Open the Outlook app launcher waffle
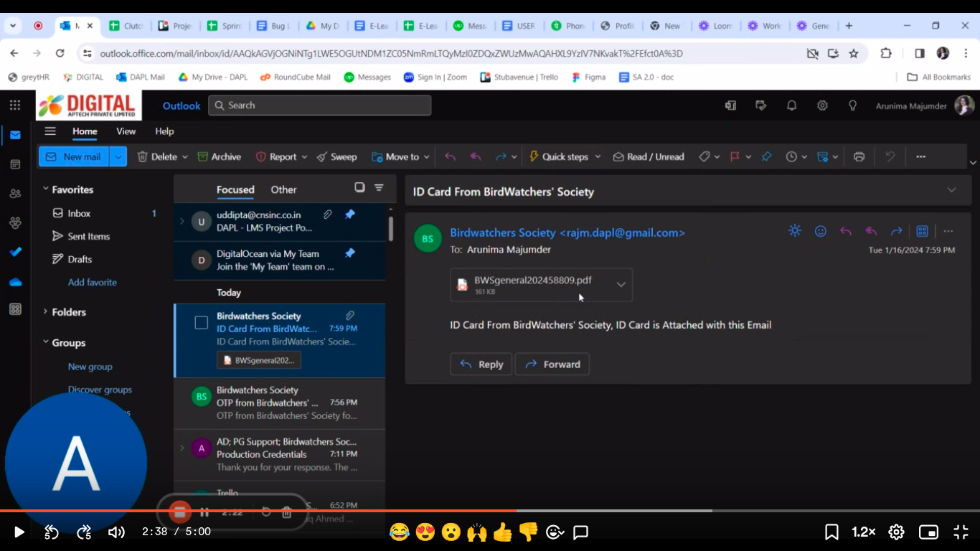Viewport: 980px width, 551px height. pos(15,105)
